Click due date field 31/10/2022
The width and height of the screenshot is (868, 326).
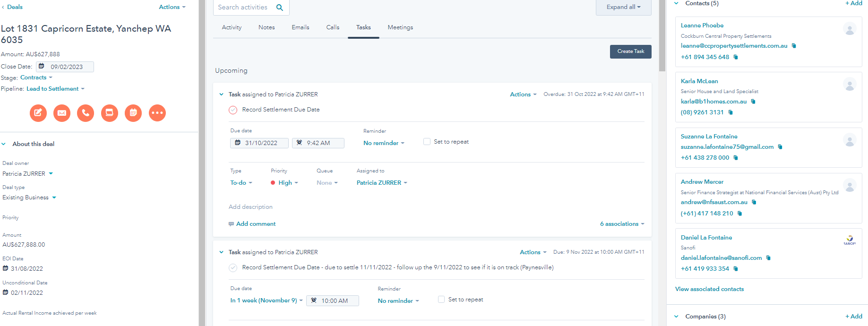259,143
